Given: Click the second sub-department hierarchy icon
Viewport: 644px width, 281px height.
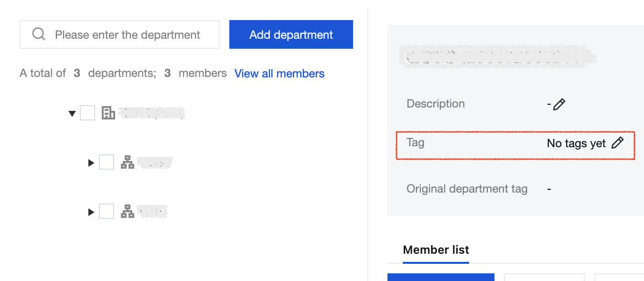Looking at the screenshot, I should coord(128,211).
